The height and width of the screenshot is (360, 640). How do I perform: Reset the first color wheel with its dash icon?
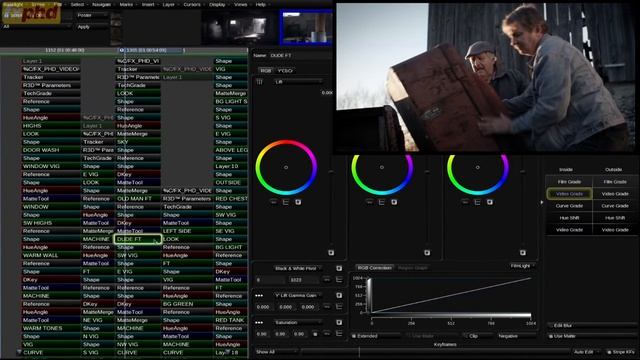273,202
